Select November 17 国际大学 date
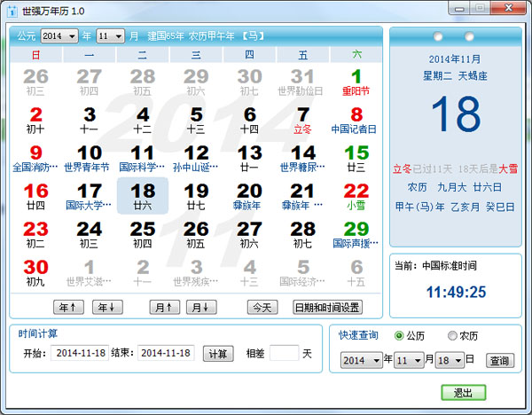The height and width of the screenshot is (415, 532). [90, 196]
